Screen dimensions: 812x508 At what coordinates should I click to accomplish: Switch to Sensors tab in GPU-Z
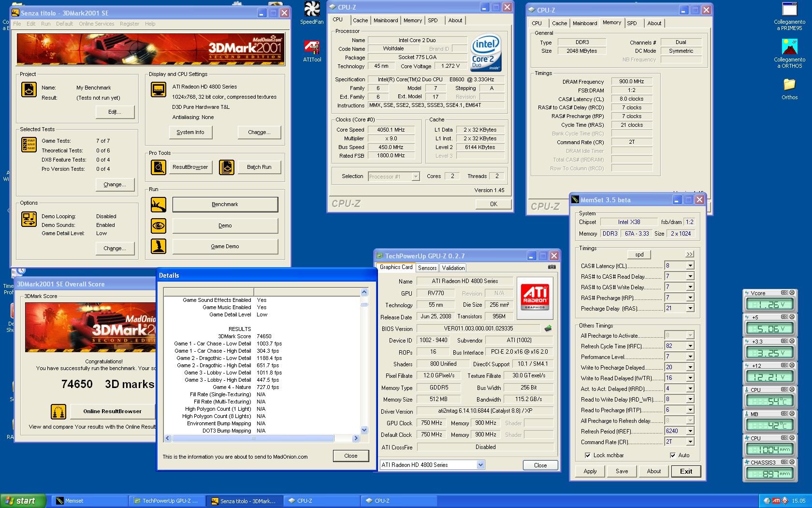(427, 268)
